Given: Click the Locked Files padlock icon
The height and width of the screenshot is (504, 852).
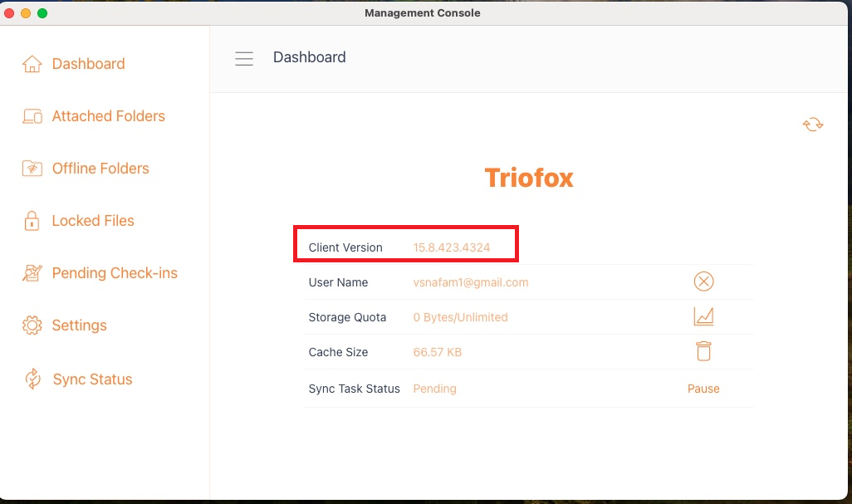Looking at the screenshot, I should (32, 221).
